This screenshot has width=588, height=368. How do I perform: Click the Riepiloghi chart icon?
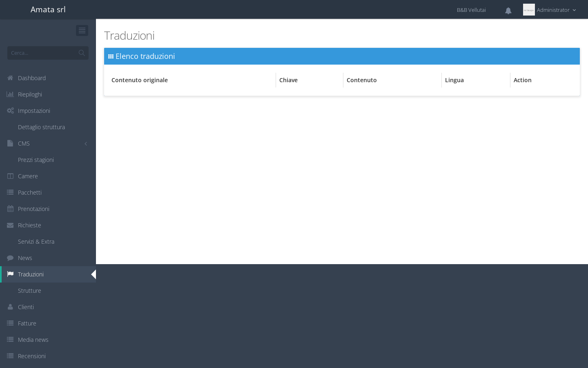10,94
